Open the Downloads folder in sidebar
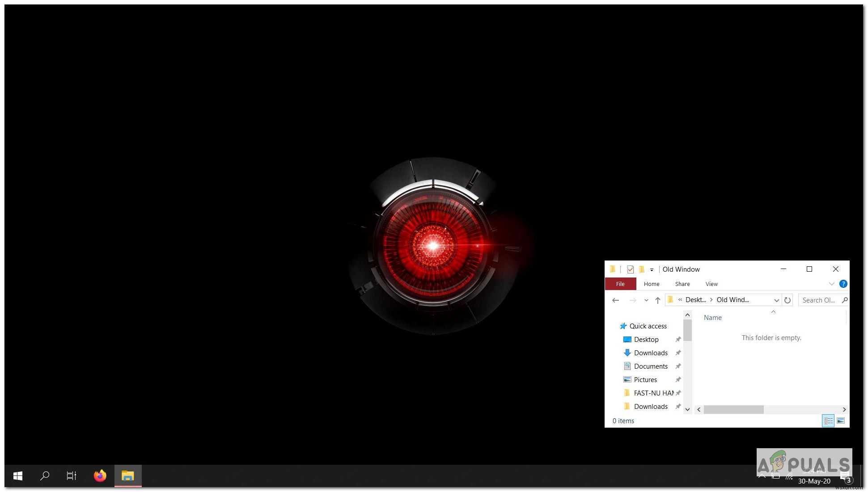 [650, 353]
